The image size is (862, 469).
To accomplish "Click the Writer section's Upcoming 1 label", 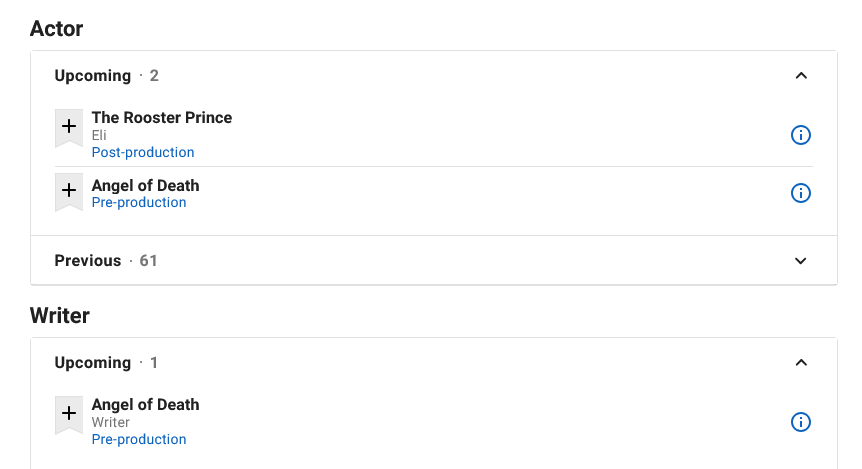I will coord(106,363).
